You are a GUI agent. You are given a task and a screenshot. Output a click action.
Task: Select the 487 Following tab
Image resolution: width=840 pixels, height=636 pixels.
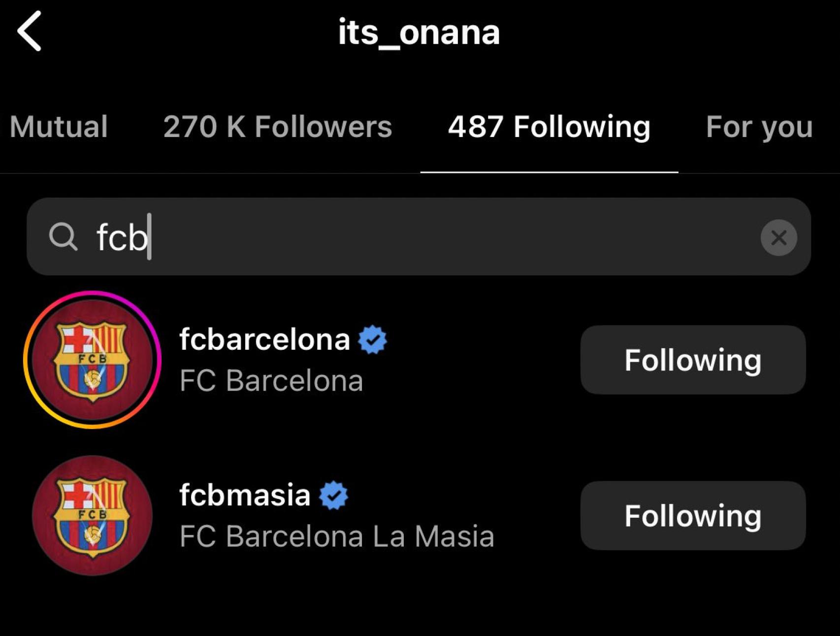click(x=549, y=127)
